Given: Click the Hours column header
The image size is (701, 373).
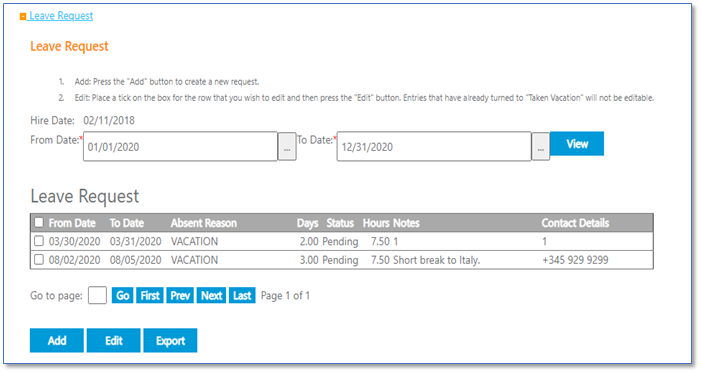Looking at the screenshot, I should pos(376,223).
